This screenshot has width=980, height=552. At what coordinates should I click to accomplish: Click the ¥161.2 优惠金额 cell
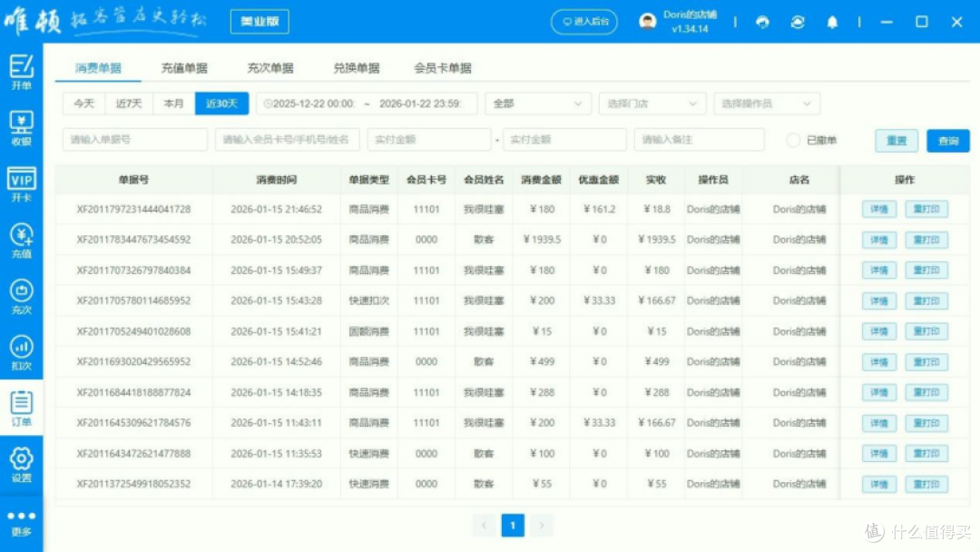coord(599,209)
